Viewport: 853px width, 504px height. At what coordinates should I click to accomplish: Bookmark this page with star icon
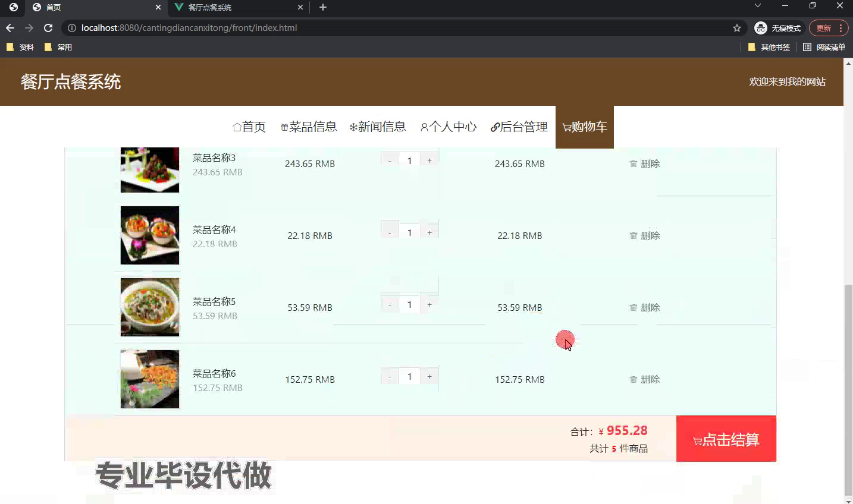coord(737,28)
